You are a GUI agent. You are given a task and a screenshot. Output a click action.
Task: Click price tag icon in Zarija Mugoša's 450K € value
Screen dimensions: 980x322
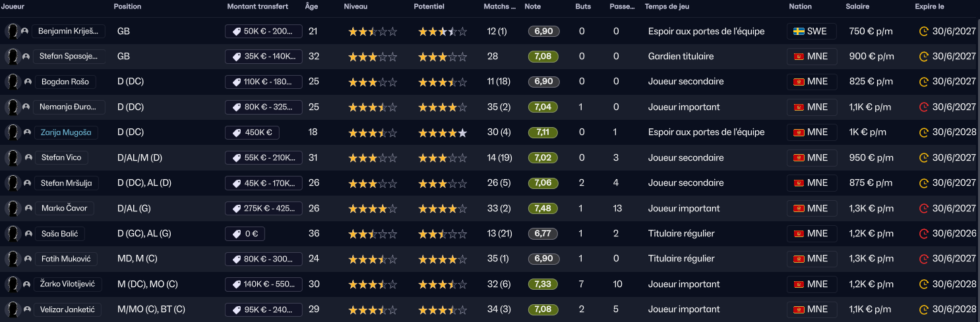[235, 133]
